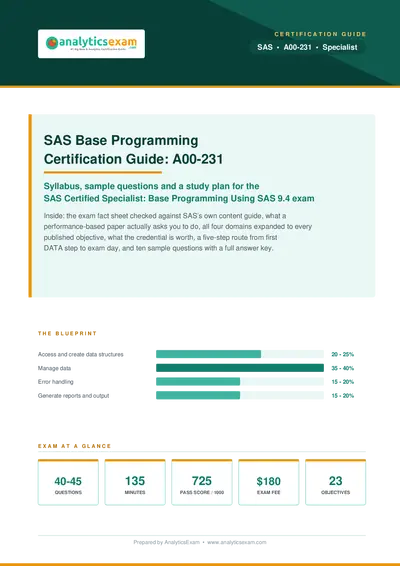The width and height of the screenshot is (400, 566).
Task: Click the 'Error handling' label
Action: point(56,382)
